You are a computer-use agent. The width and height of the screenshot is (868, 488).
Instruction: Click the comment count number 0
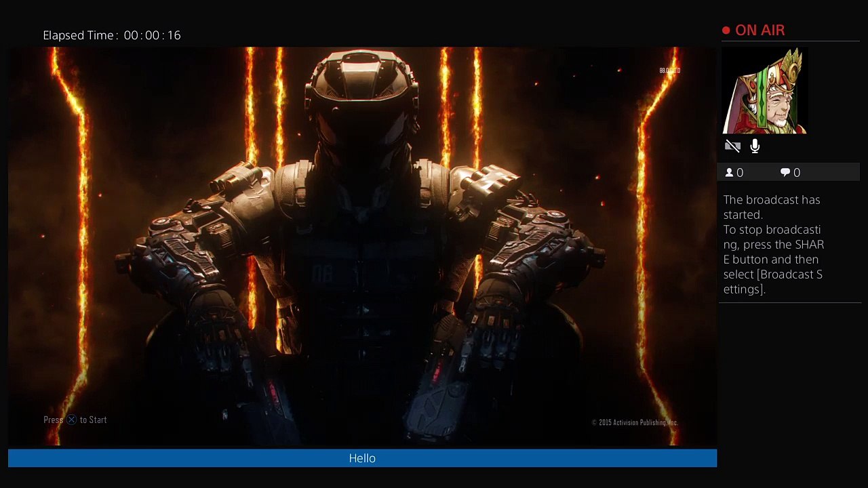[797, 173]
